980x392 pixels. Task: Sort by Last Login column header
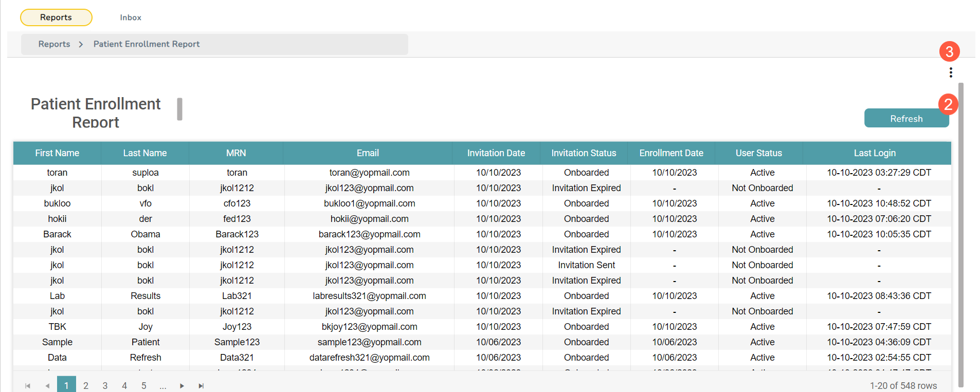coord(874,153)
